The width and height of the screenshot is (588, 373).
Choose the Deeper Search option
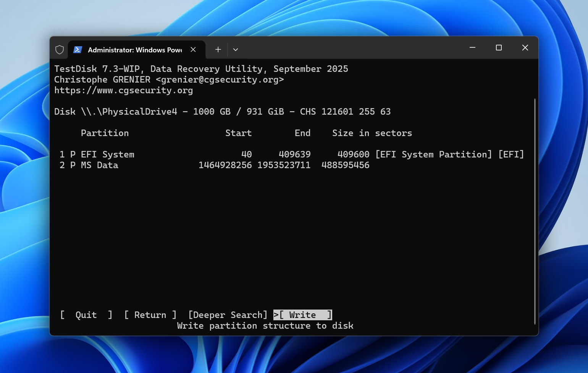click(228, 315)
